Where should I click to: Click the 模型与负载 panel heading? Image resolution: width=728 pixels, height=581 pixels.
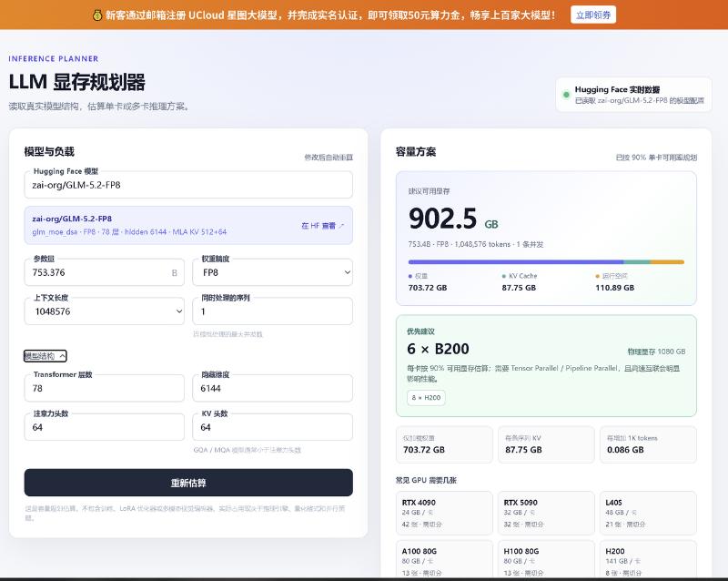49,151
